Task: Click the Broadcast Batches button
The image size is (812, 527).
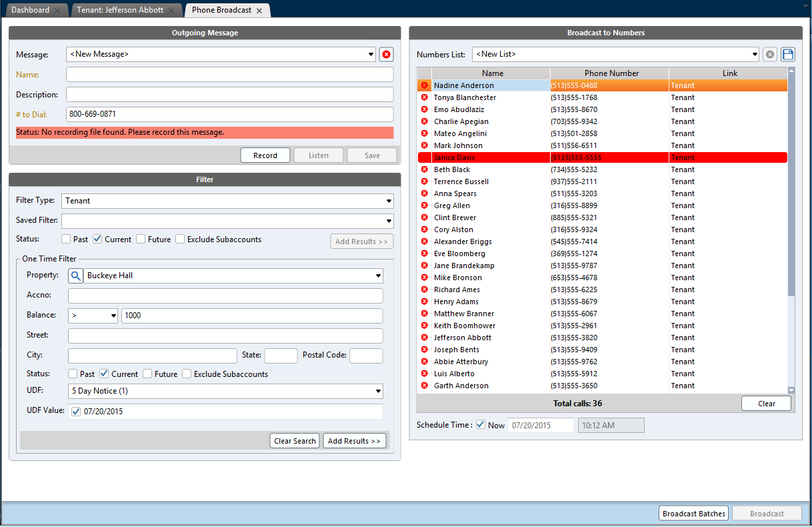Action: coord(694,514)
